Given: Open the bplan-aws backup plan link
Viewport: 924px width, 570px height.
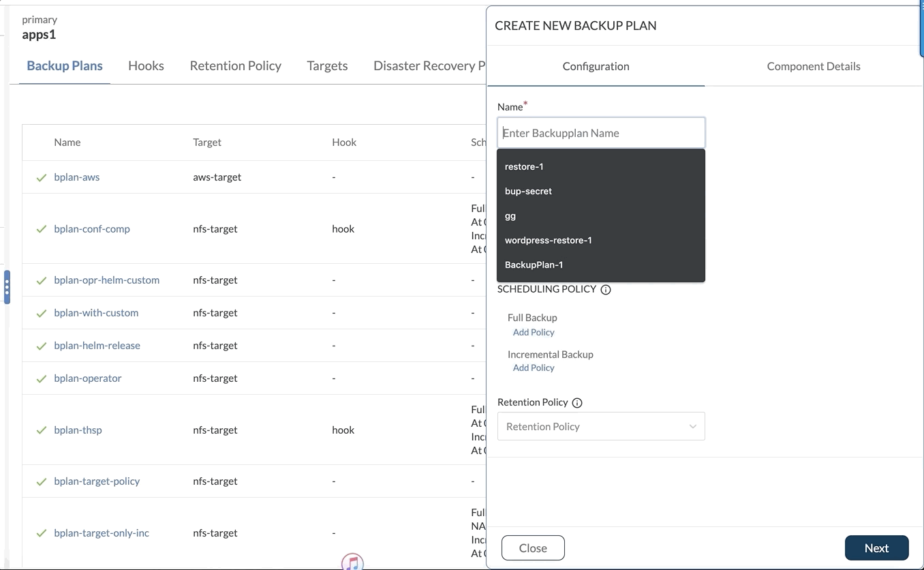Looking at the screenshot, I should pos(77,177).
